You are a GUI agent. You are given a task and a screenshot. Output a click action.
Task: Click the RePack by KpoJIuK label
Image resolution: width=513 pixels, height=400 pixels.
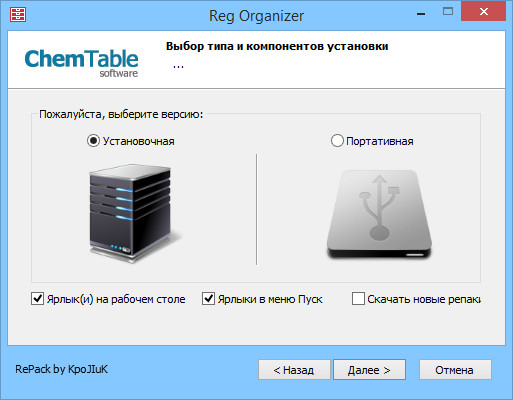tap(61, 369)
